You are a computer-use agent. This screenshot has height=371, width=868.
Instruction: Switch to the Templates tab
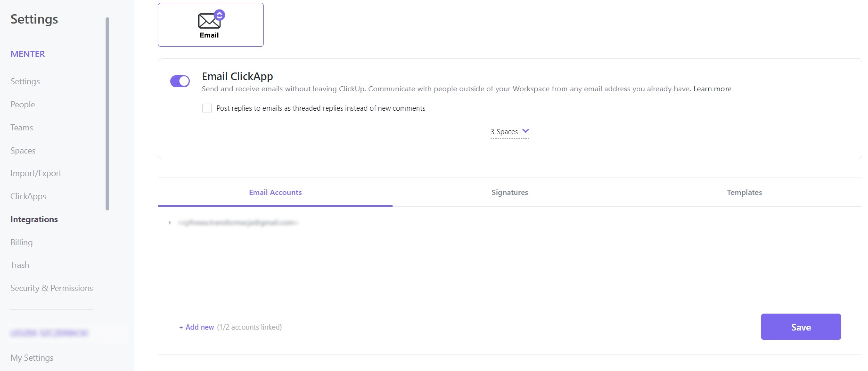tap(745, 192)
